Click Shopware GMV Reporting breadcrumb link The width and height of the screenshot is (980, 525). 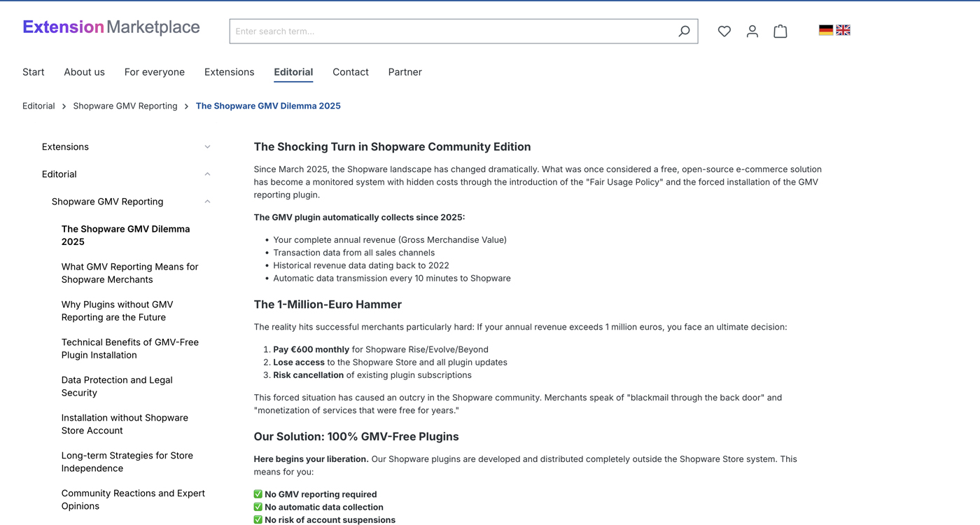click(125, 106)
